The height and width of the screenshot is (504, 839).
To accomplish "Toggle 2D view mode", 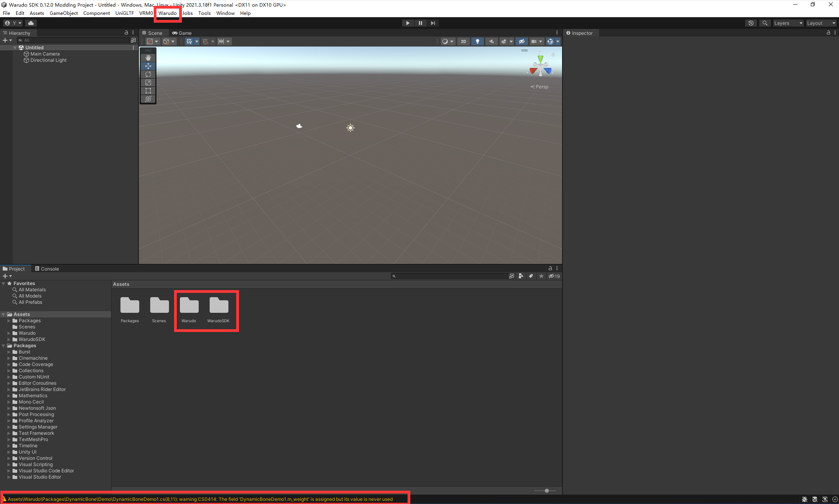I will [x=464, y=41].
